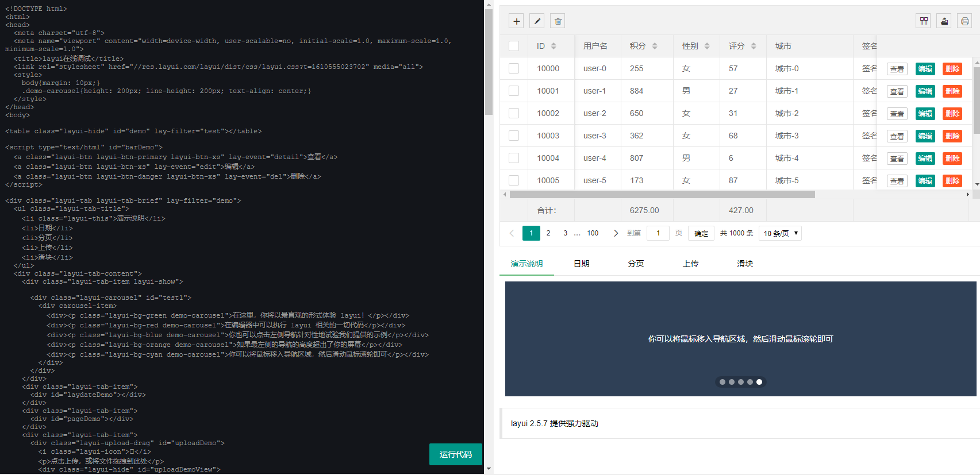
Task: Switch to the 分页 tab
Action: coord(636,264)
